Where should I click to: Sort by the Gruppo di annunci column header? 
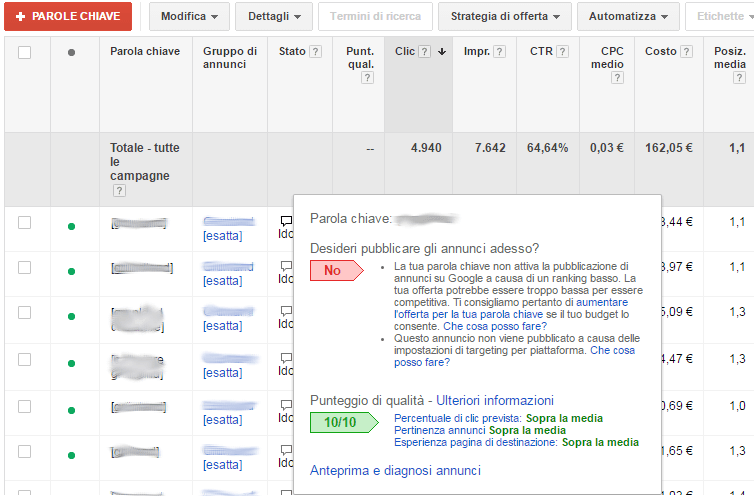tap(230, 58)
